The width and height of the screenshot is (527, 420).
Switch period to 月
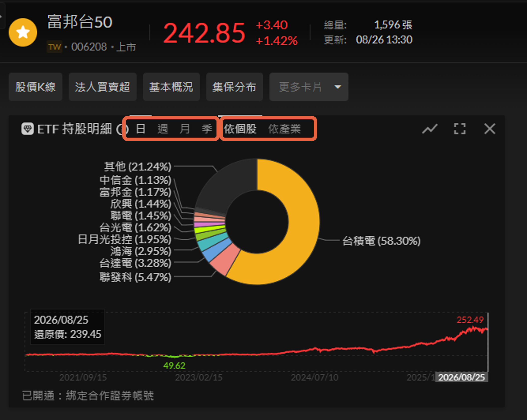click(x=185, y=129)
